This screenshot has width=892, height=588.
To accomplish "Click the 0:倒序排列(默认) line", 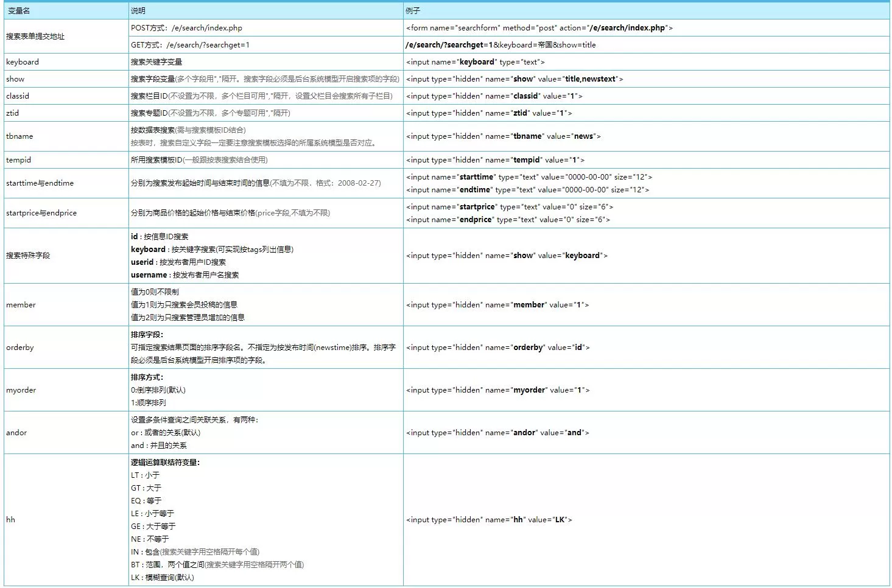I will (x=158, y=390).
